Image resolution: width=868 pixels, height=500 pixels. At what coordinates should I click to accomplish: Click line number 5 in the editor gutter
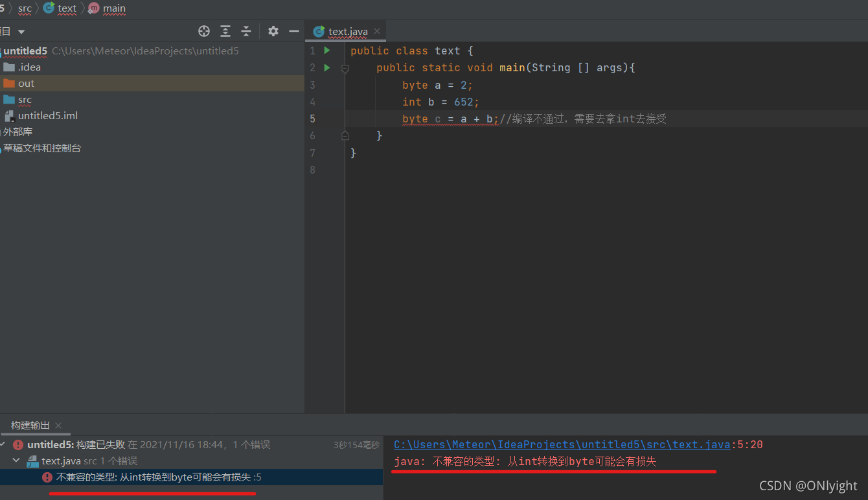click(312, 119)
